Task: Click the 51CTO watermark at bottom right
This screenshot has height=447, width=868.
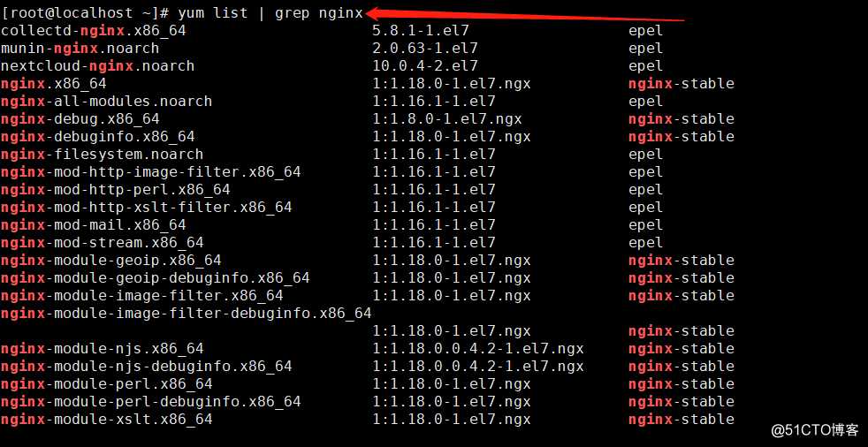Action: (816, 430)
